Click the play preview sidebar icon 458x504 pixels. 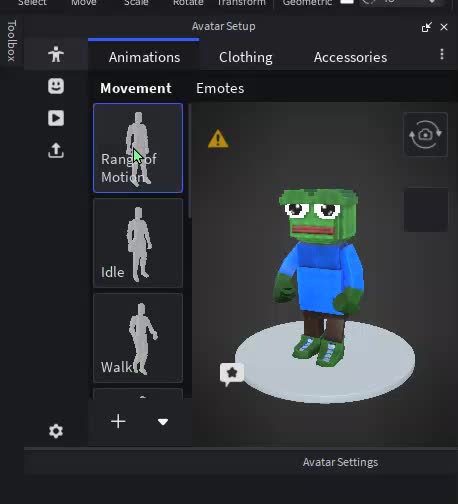click(56, 118)
